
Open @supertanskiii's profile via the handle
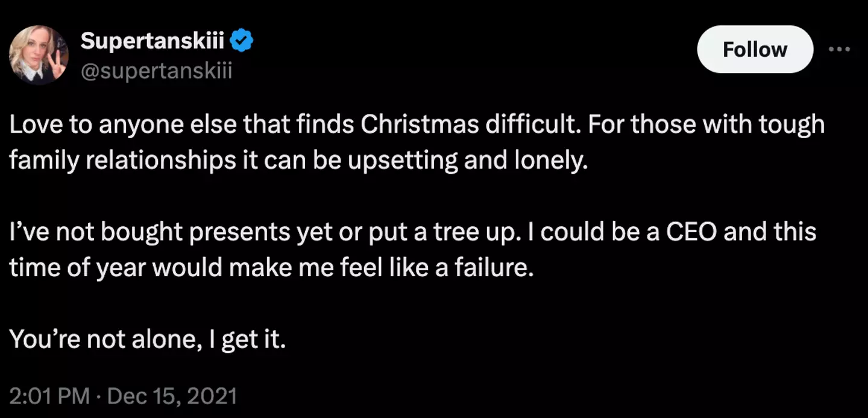pyautogui.click(x=157, y=71)
